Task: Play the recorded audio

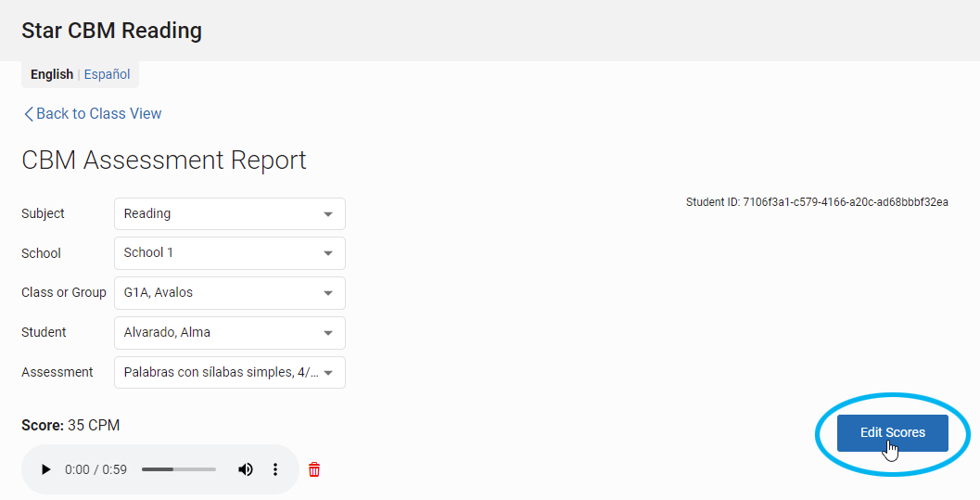Action: [45, 469]
